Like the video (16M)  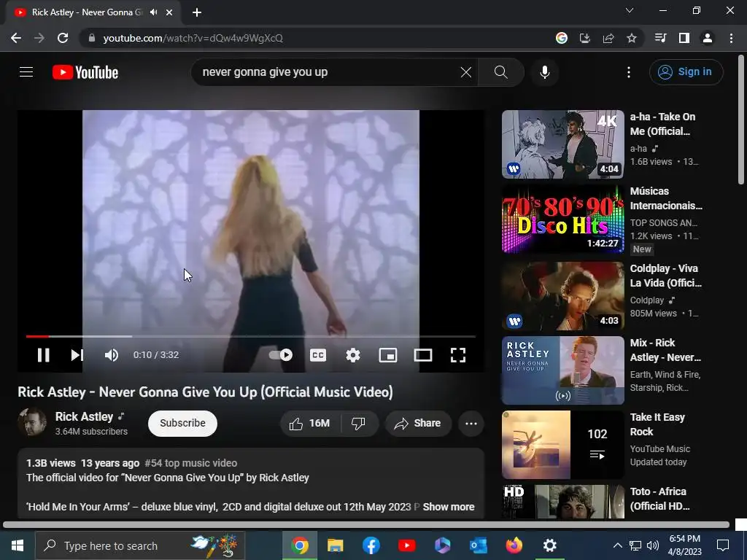(x=309, y=424)
